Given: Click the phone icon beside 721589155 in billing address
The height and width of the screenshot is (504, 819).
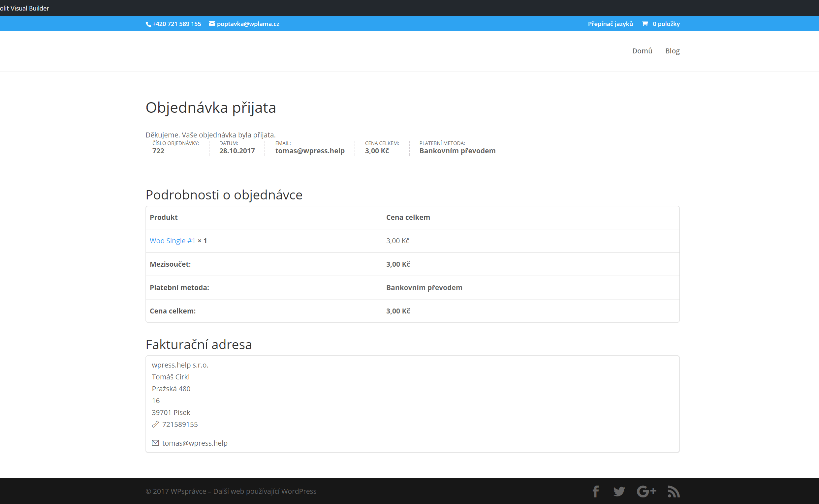Looking at the screenshot, I should (x=155, y=424).
